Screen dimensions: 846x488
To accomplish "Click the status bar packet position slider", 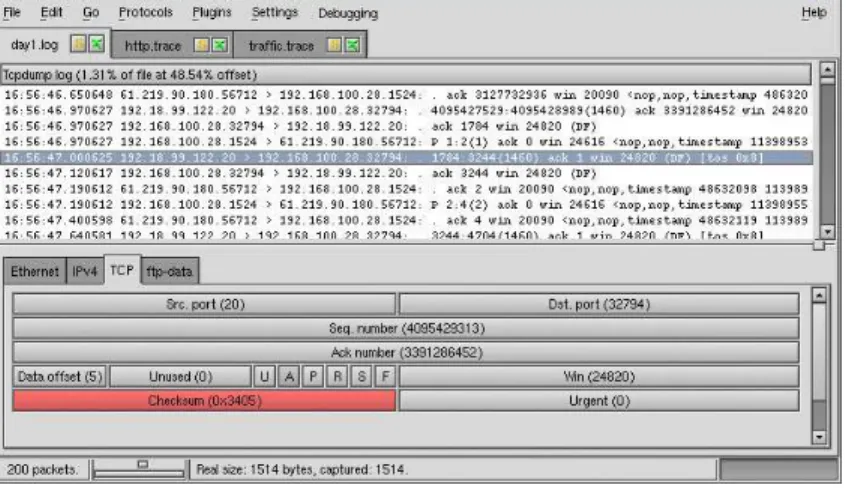I will 142,464.
